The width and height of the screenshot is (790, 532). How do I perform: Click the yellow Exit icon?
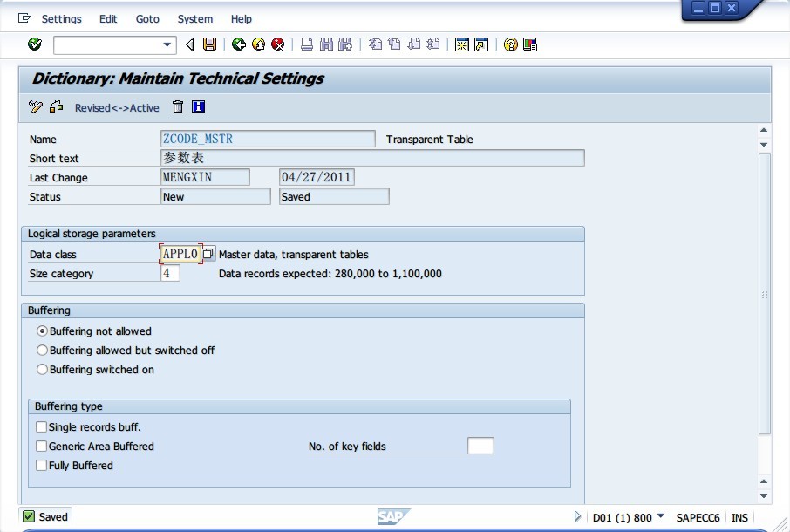[258, 44]
